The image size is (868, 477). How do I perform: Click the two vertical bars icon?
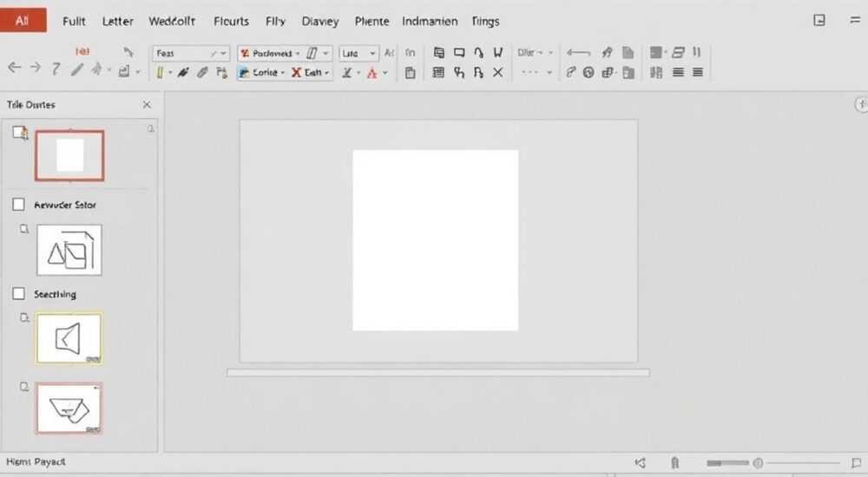pyautogui.click(x=696, y=52)
